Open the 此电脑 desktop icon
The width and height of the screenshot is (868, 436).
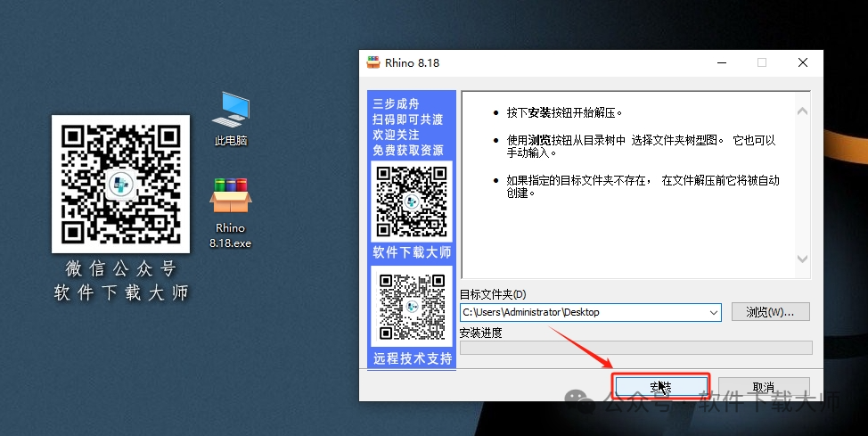[230, 118]
